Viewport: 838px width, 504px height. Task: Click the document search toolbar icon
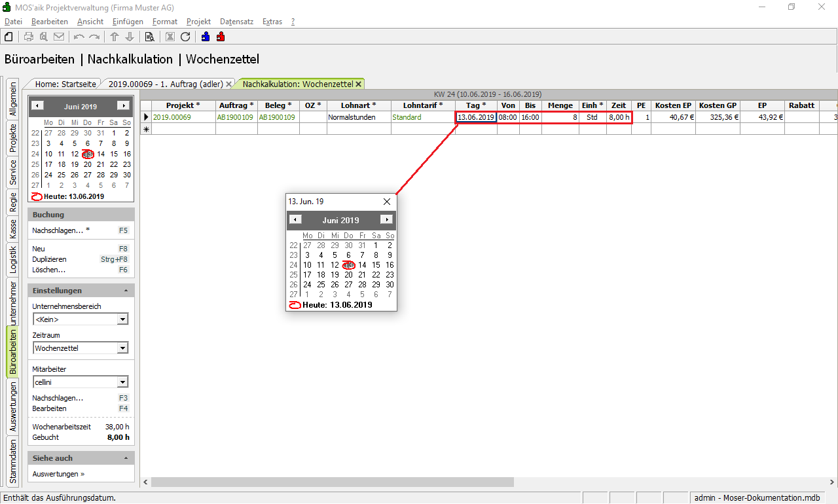tap(149, 37)
